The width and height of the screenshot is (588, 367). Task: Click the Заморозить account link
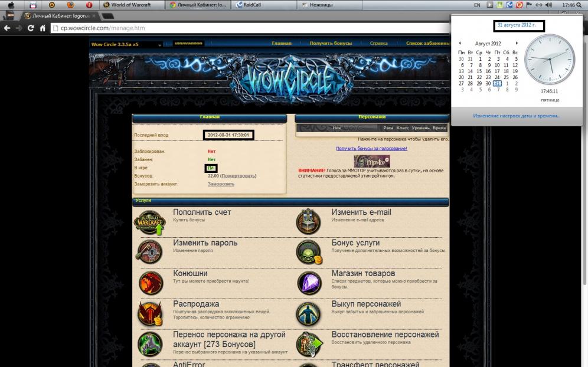[221, 184]
